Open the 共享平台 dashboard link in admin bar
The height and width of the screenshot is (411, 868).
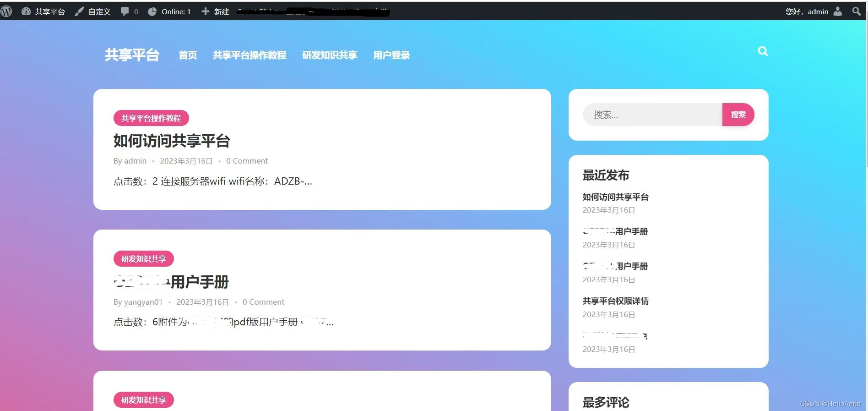click(43, 11)
